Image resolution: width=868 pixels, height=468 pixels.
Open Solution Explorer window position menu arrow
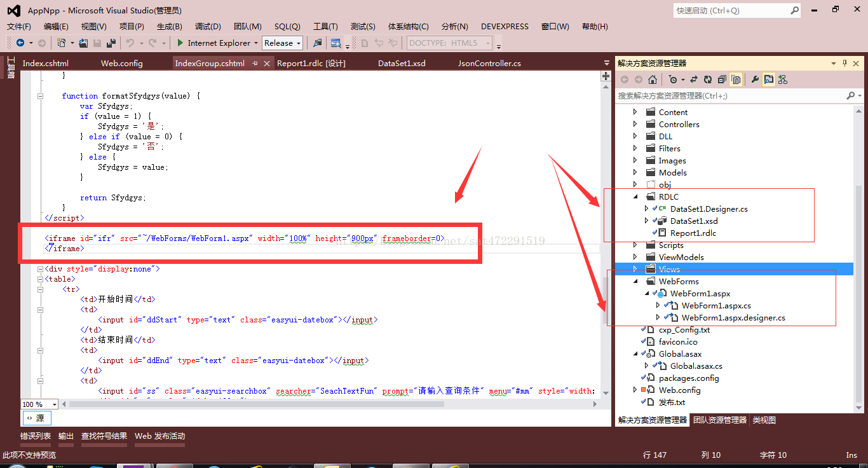click(x=834, y=64)
